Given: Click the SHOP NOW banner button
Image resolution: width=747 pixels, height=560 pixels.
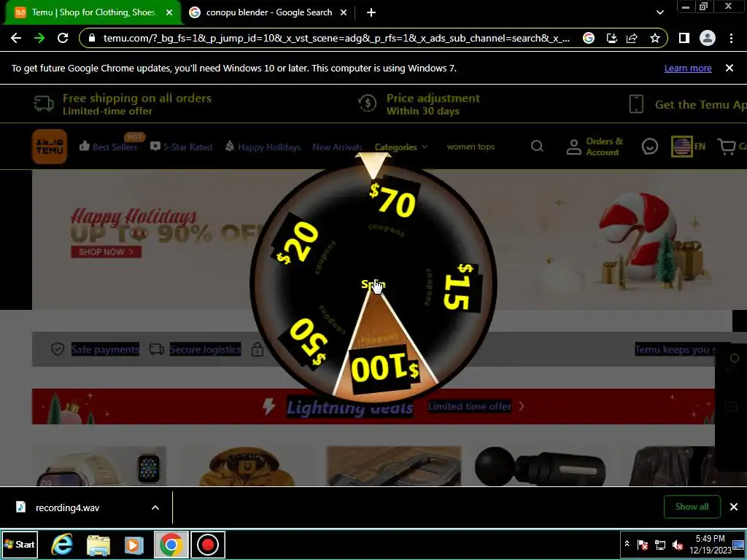Looking at the screenshot, I should [107, 252].
